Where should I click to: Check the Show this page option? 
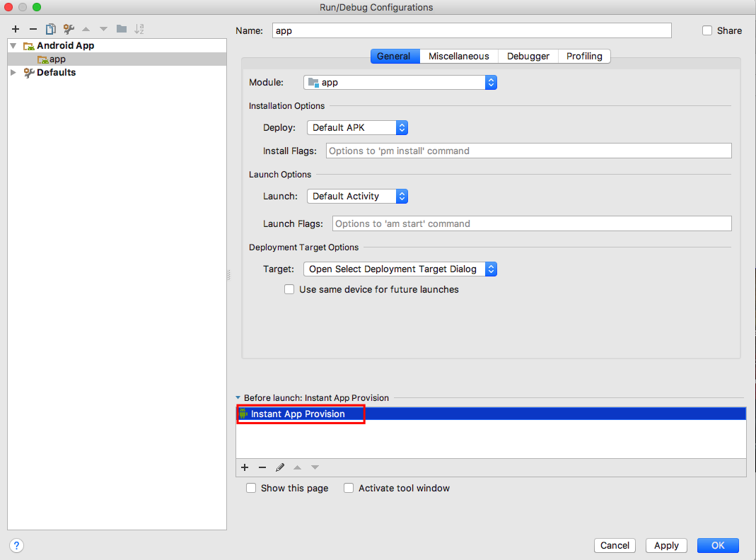251,488
